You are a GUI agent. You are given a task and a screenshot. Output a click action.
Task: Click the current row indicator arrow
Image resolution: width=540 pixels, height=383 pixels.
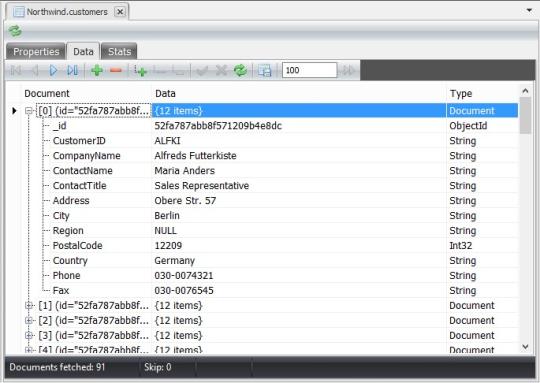point(14,111)
